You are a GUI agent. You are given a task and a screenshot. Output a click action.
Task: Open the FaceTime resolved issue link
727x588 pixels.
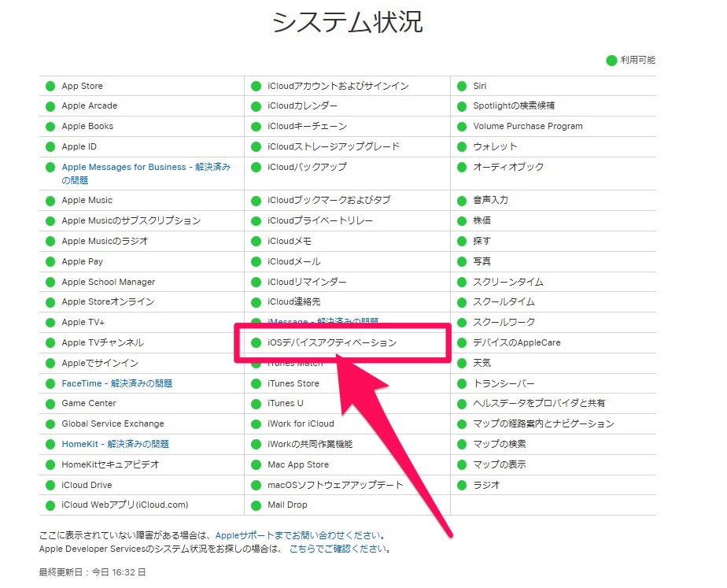point(116,383)
